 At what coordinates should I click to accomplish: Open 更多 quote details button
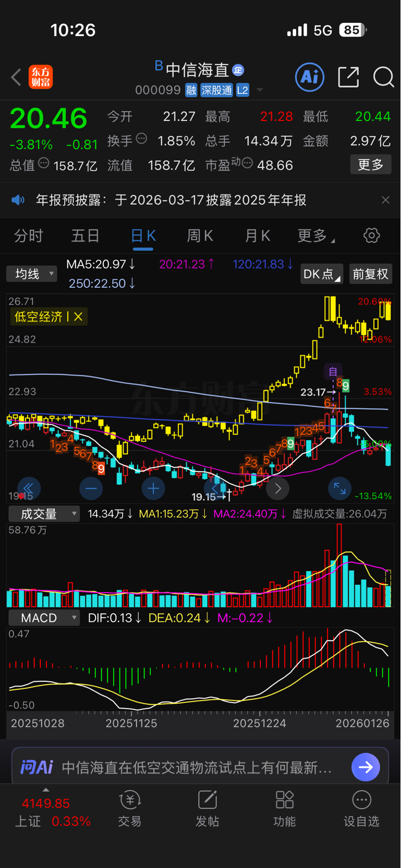371,165
